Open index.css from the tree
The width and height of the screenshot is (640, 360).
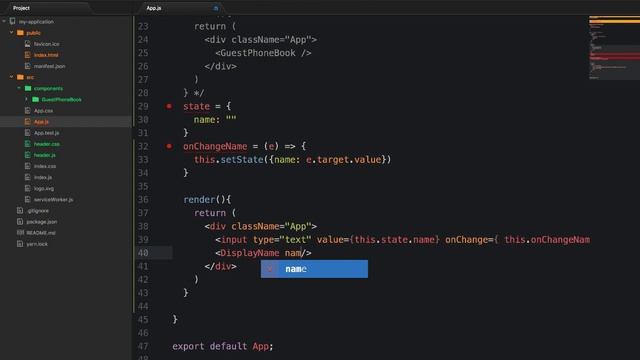click(x=45, y=166)
